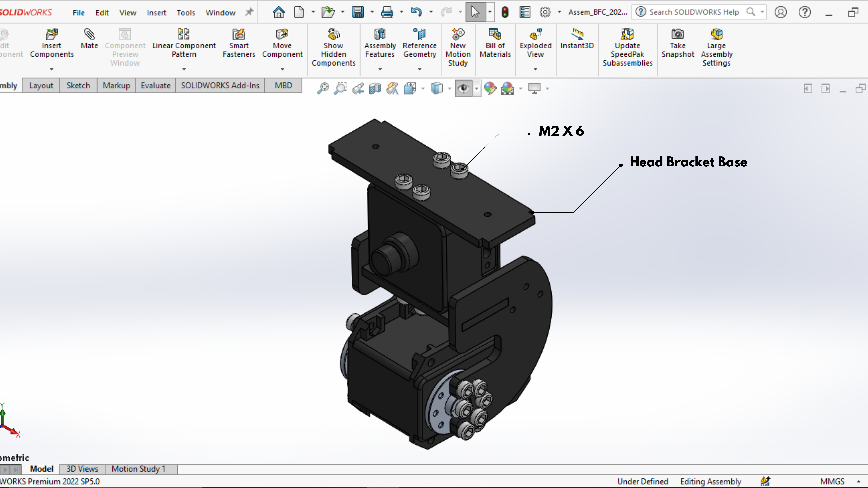Open the Insert menu
The height and width of the screenshot is (488, 868).
coord(156,13)
